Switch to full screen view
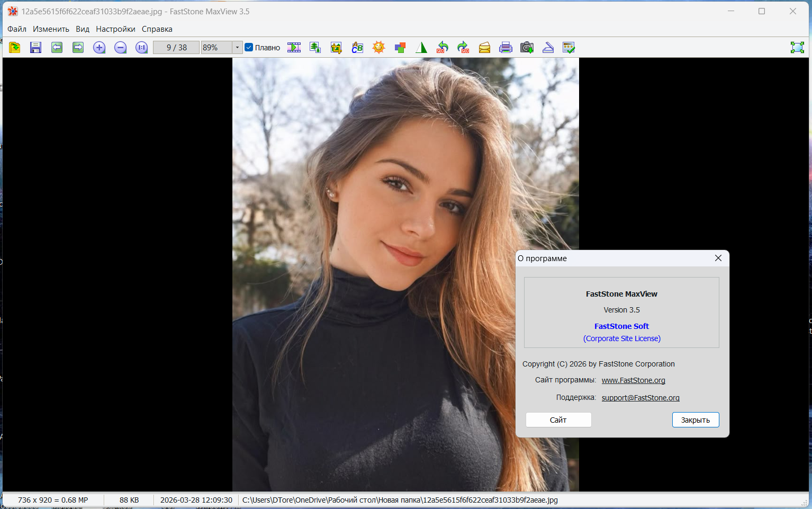812x509 pixels. [797, 48]
